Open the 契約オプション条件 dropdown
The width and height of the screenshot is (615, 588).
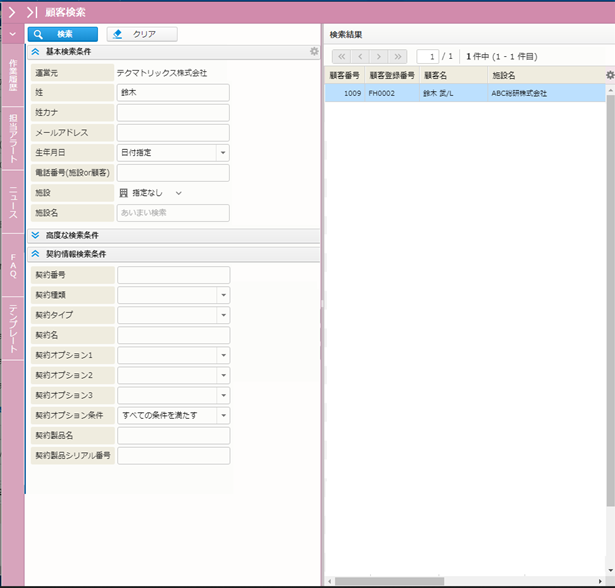[x=223, y=415]
